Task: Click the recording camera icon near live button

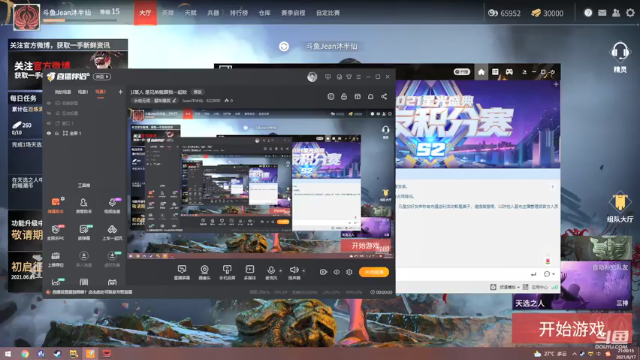Action: click(x=323, y=272)
